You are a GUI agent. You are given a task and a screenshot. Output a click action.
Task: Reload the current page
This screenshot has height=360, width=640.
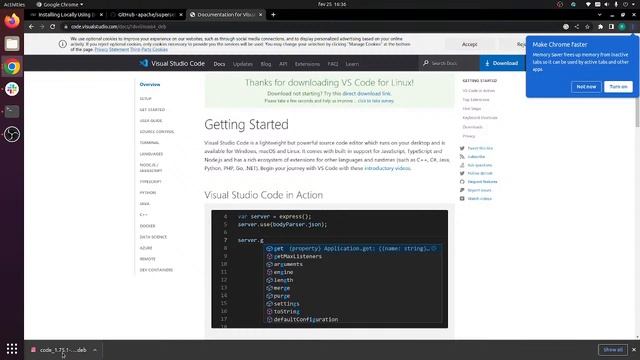53,27
